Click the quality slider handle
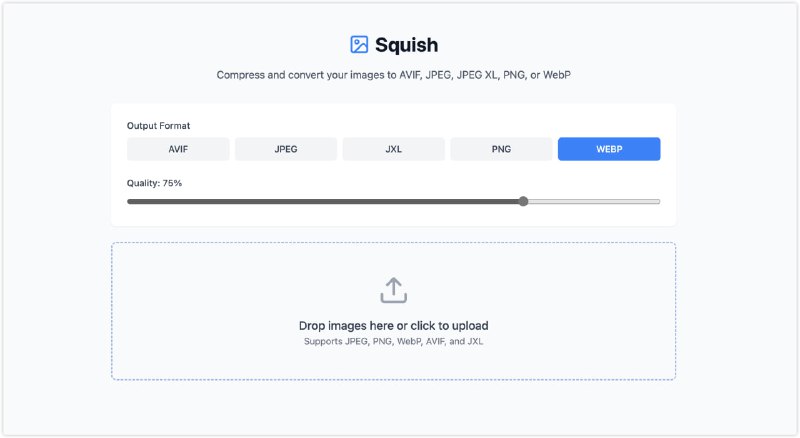 [523, 202]
